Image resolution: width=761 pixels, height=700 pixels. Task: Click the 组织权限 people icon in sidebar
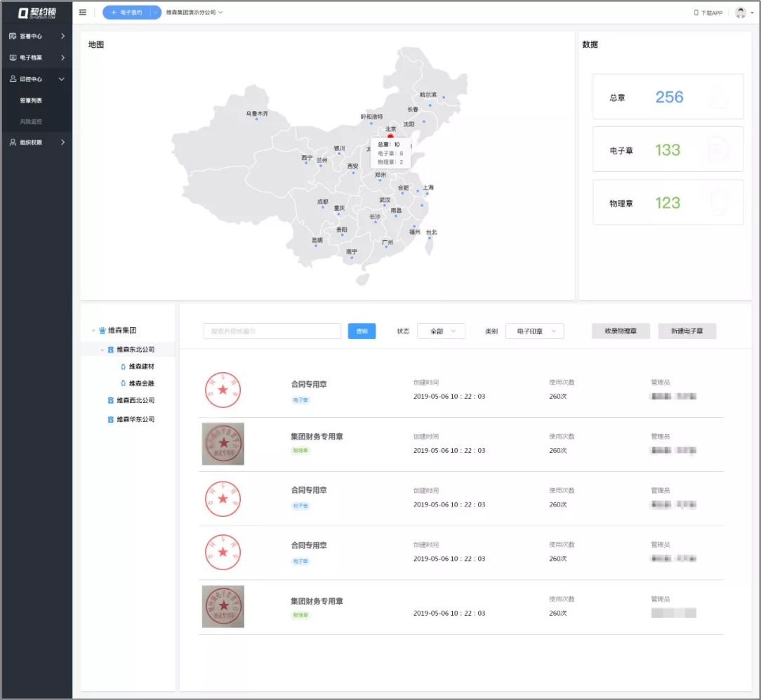[x=13, y=143]
